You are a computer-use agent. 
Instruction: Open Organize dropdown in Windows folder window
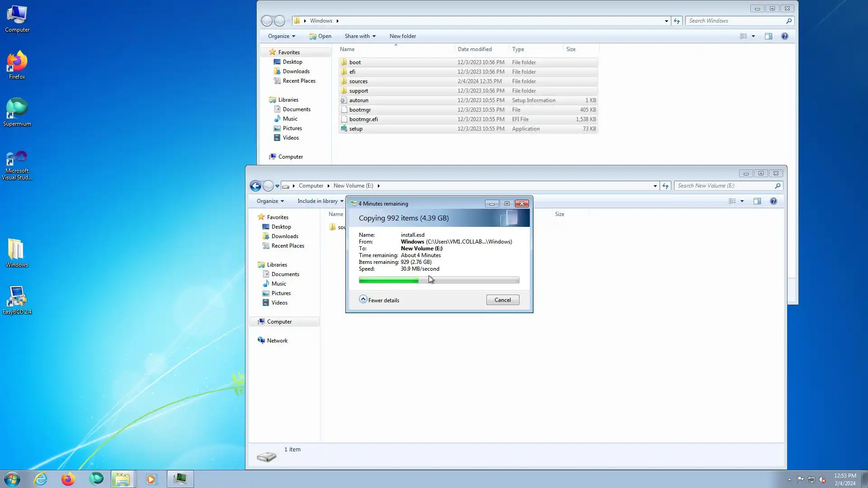281,36
